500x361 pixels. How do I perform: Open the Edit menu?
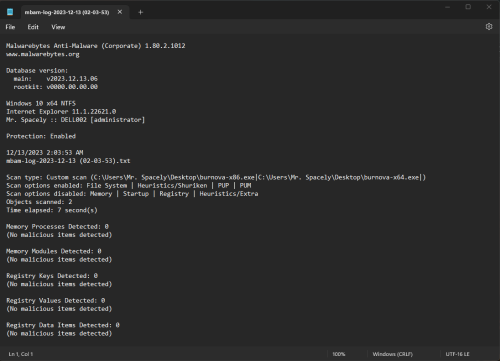click(x=33, y=27)
